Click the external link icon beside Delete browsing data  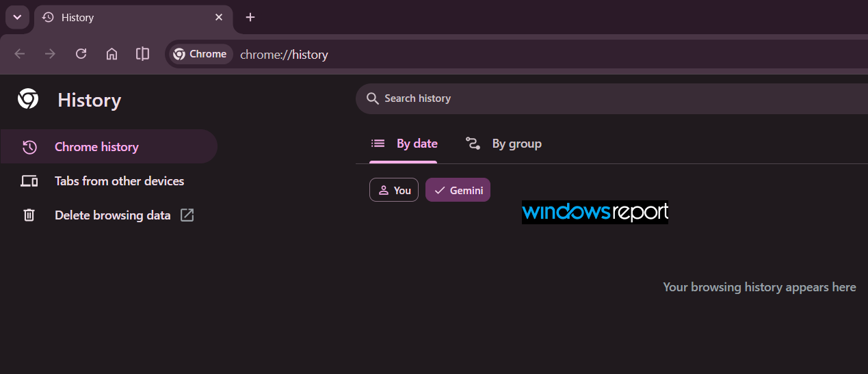[x=187, y=215]
